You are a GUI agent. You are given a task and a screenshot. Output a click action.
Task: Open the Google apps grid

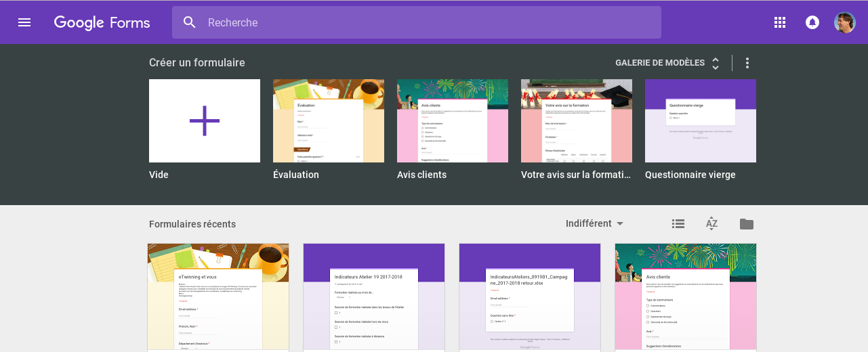coord(780,22)
